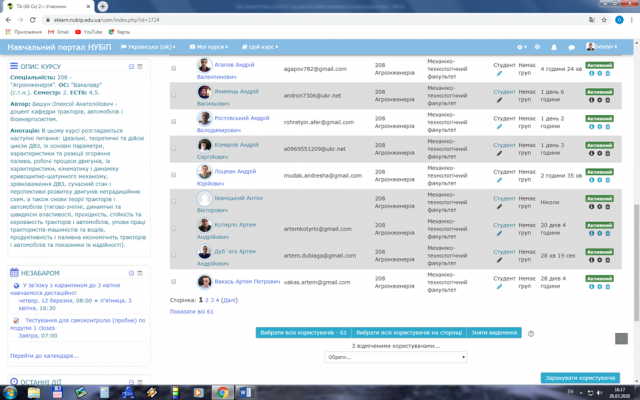The image size is (640, 400).
Task: Click the Показати всі 61 link
Action: [x=191, y=311]
